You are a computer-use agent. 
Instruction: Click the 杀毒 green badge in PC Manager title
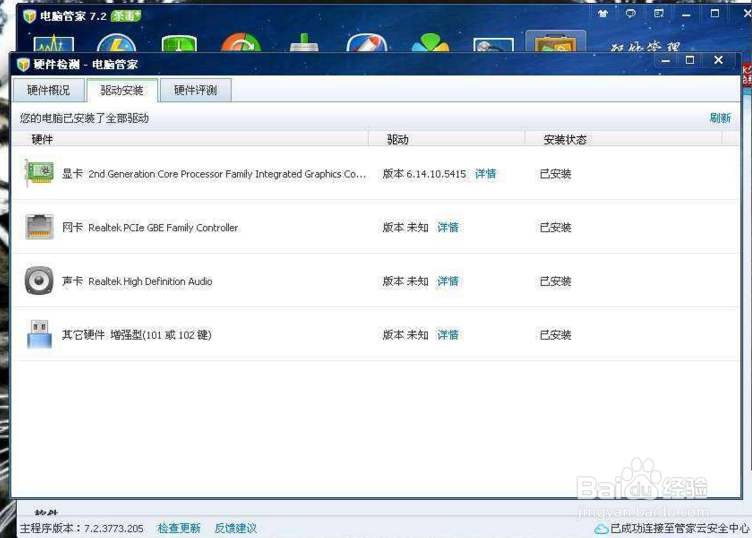(126, 16)
